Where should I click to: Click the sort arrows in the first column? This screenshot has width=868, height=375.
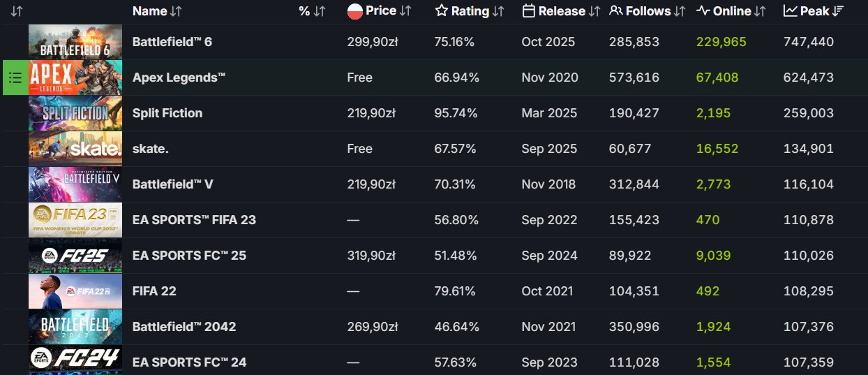tap(17, 11)
